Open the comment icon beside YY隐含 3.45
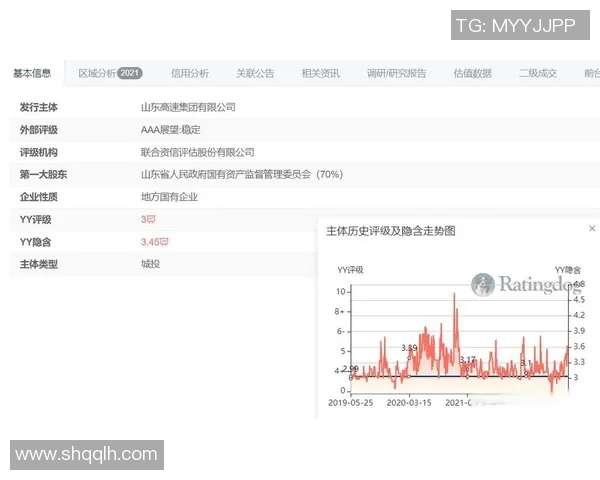 [164, 242]
